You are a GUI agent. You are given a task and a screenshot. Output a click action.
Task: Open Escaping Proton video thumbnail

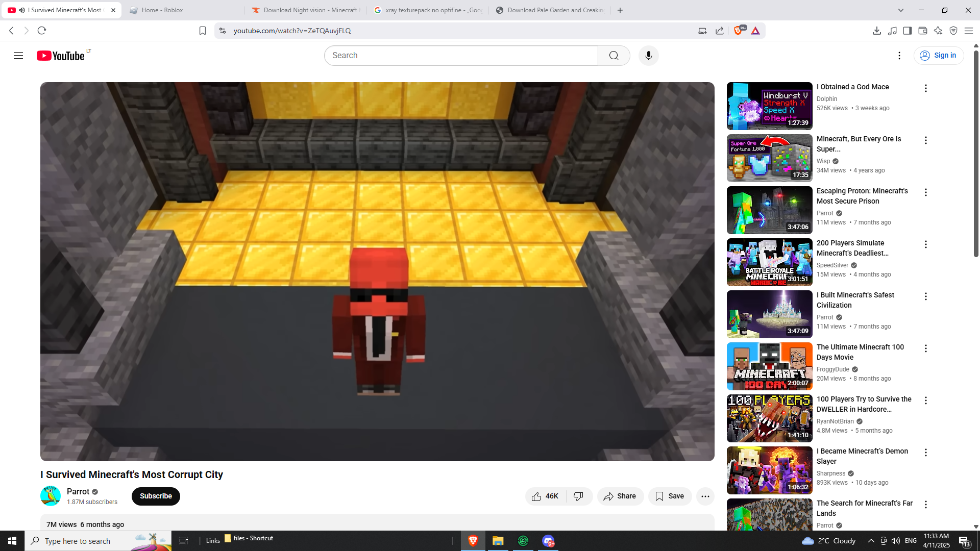click(769, 210)
